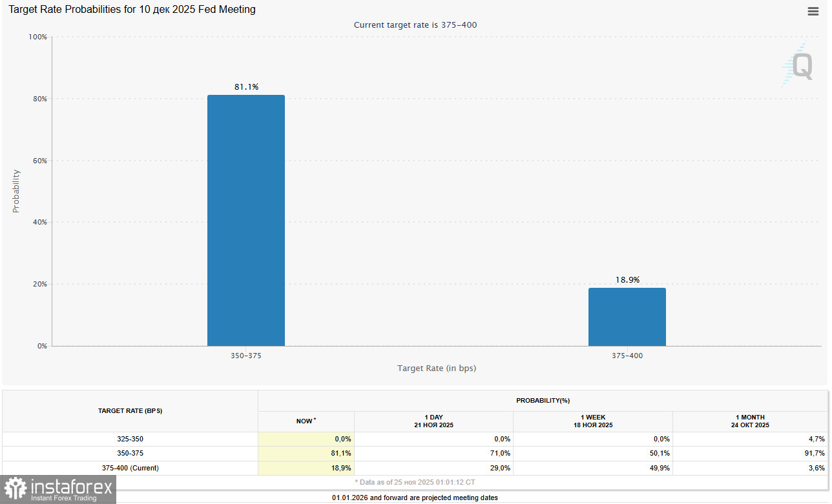832x504 pixels.
Task: Click the NOW column header
Action: point(306,421)
